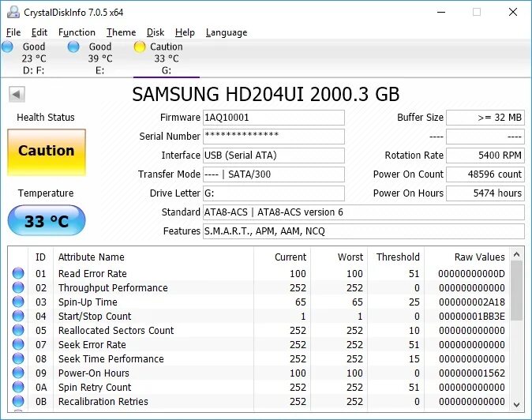Click the Worst column header
532x420 pixels.
[339, 257]
